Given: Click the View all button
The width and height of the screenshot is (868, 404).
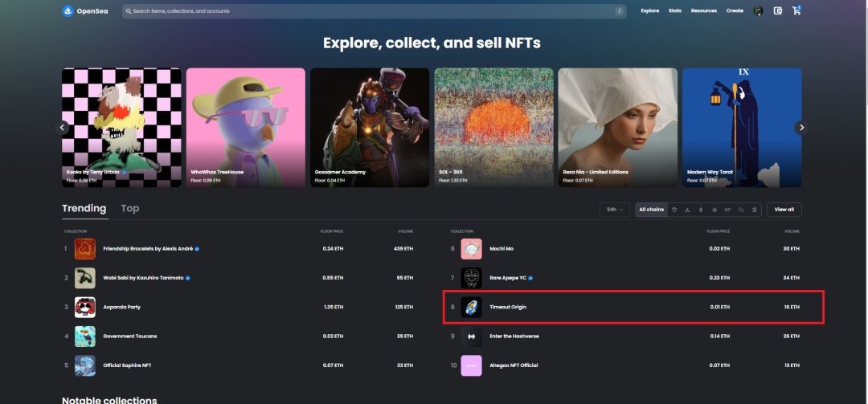Looking at the screenshot, I should [784, 210].
